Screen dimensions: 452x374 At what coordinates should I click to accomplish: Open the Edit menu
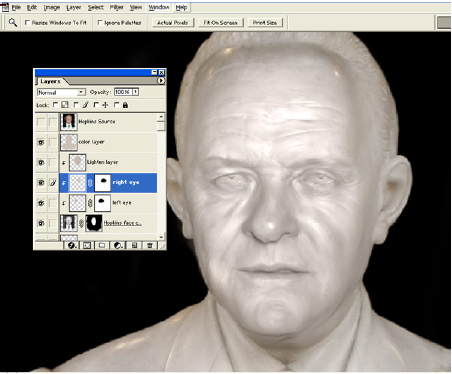click(x=32, y=7)
